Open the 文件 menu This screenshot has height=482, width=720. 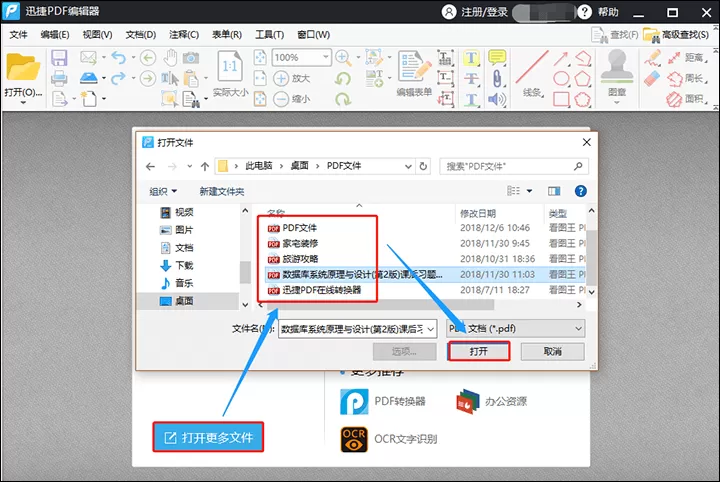coord(18,35)
